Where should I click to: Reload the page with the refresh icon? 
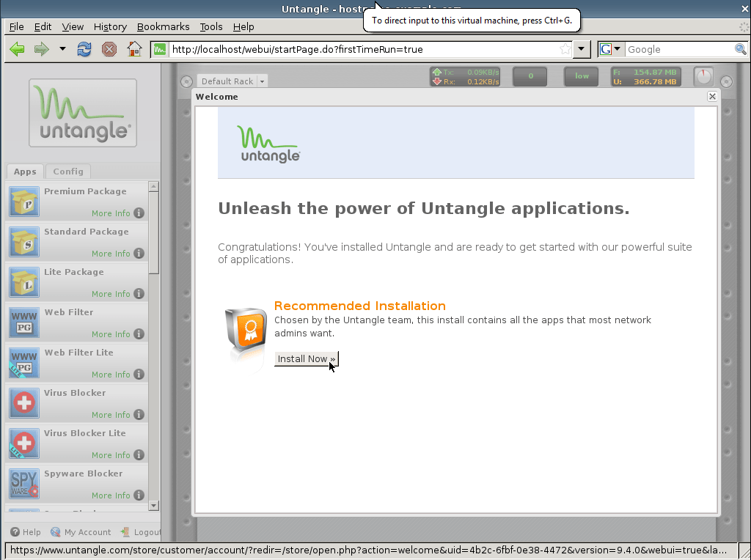click(84, 49)
